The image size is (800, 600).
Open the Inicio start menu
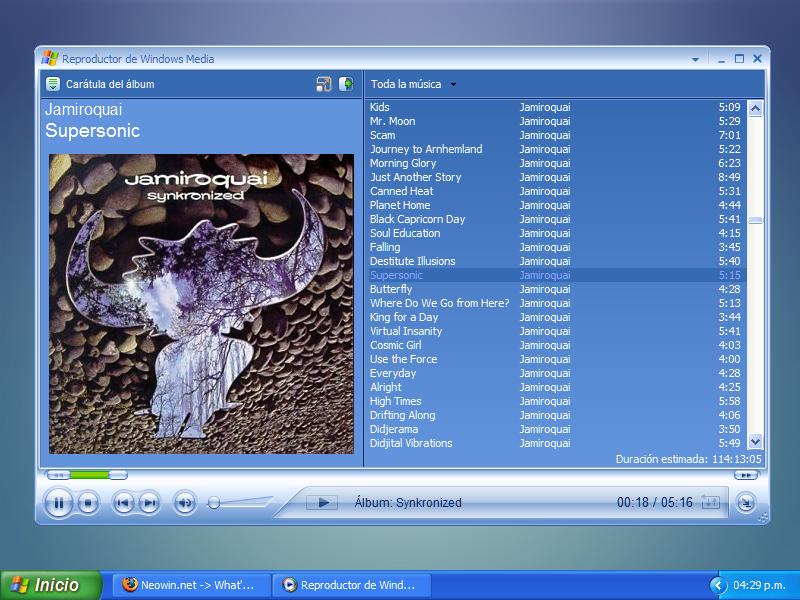point(51,585)
